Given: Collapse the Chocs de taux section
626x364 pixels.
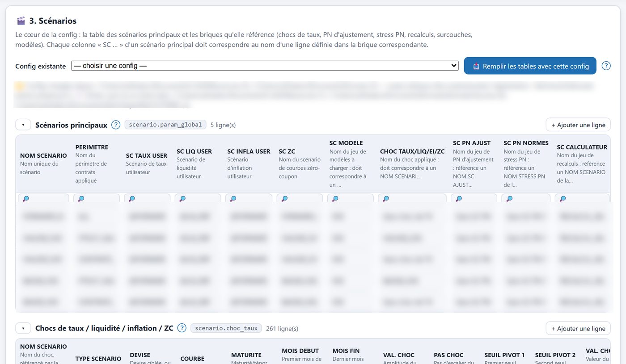Looking at the screenshot, I should pyautogui.click(x=23, y=328).
